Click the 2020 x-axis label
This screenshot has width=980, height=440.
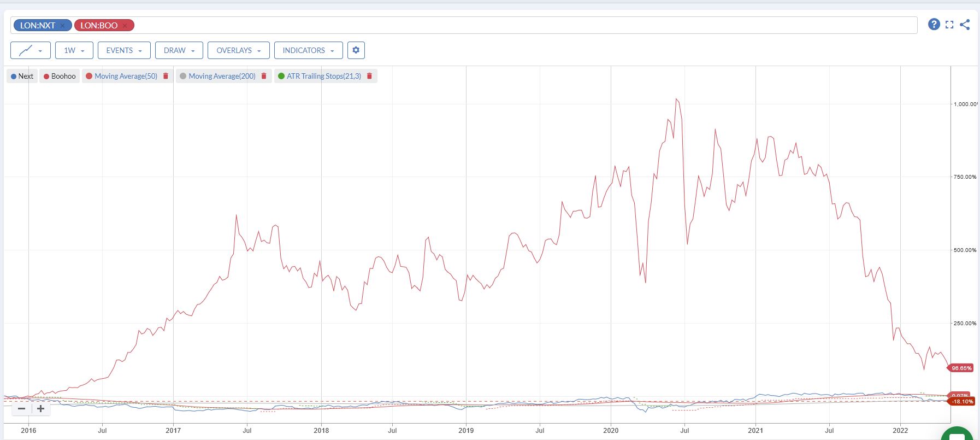point(611,430)
